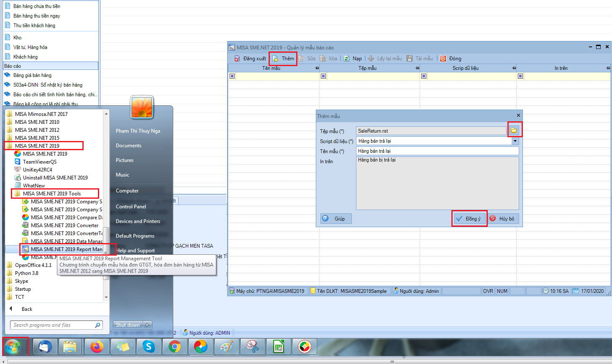Open Sticky Notes from the taskbar

point(123,347)
